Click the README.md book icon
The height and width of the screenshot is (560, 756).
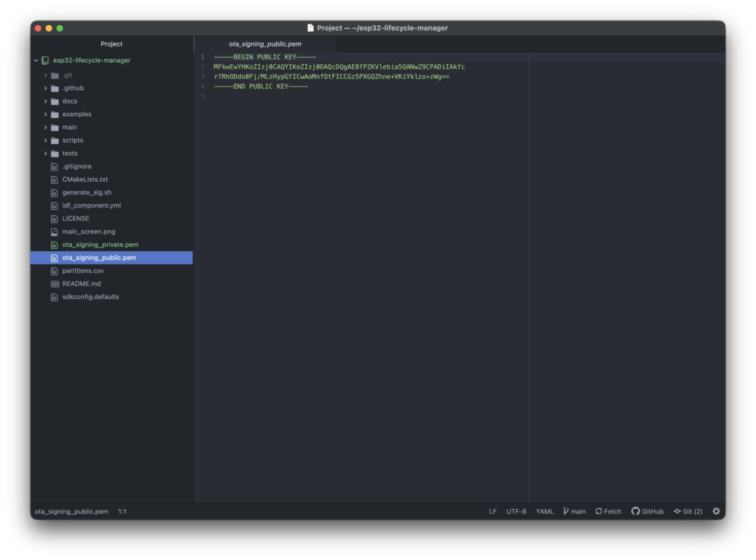(x=54, y=284)
